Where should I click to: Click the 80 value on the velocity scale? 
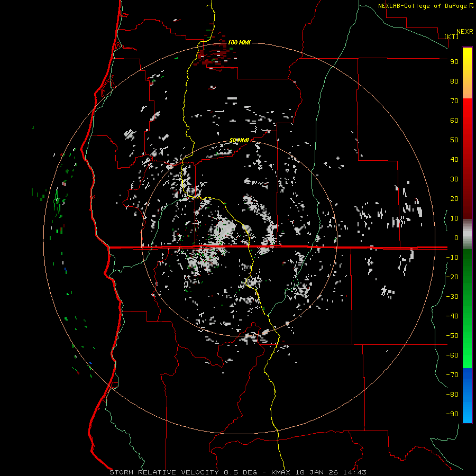(454, 81)
